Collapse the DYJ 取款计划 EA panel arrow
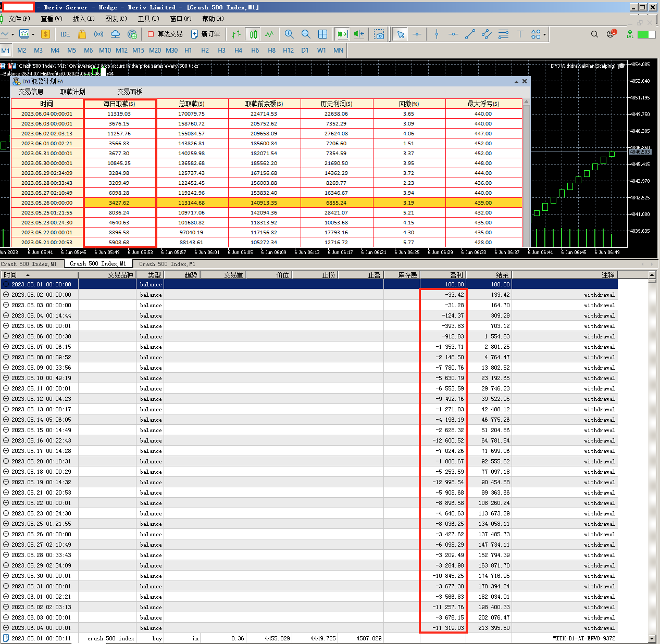The width and height of the screenshot is (660, 644). 516,82
